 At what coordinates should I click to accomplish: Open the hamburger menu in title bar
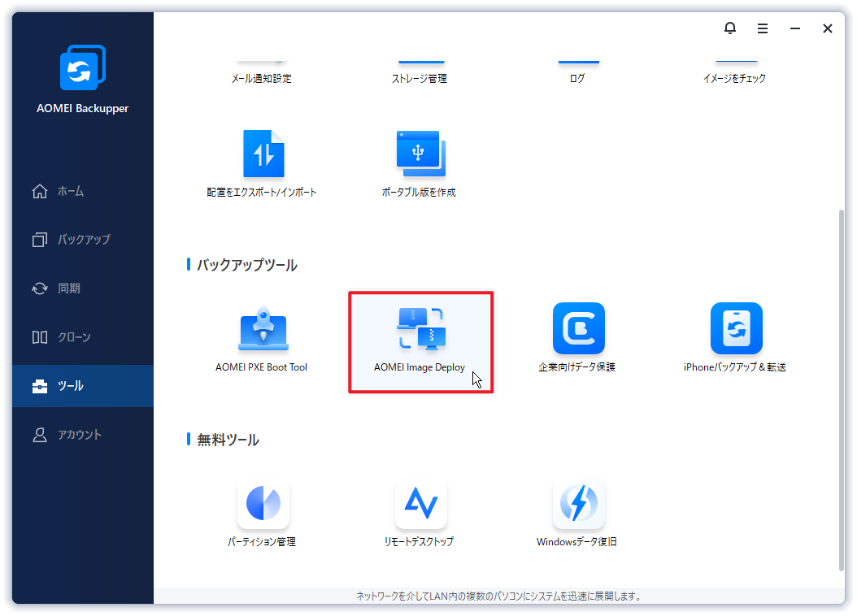point(763,28)
